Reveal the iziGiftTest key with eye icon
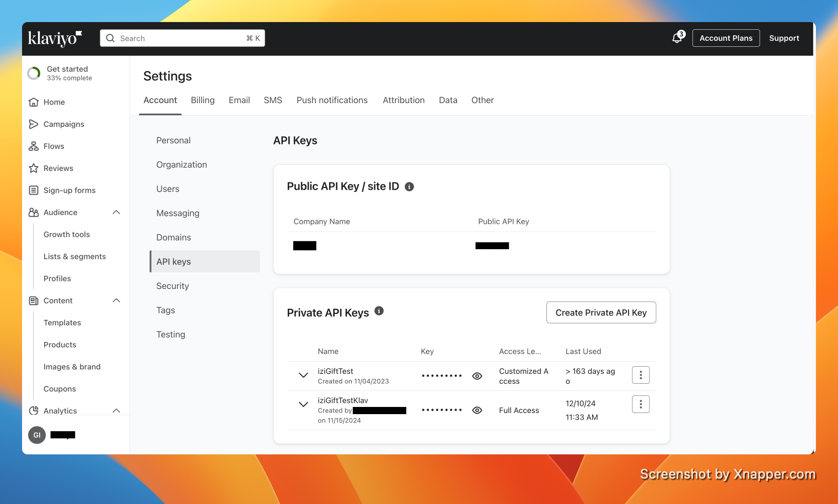 [477, 376]
